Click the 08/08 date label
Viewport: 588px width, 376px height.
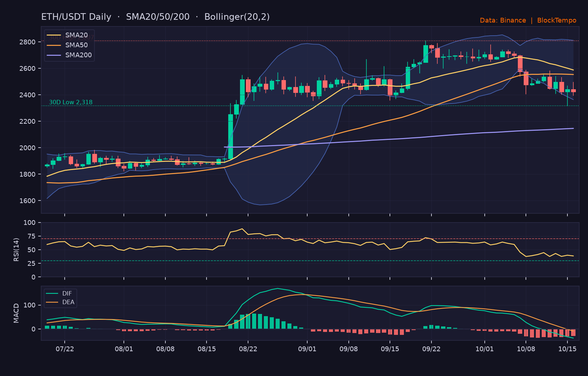(x=165, y=349)
